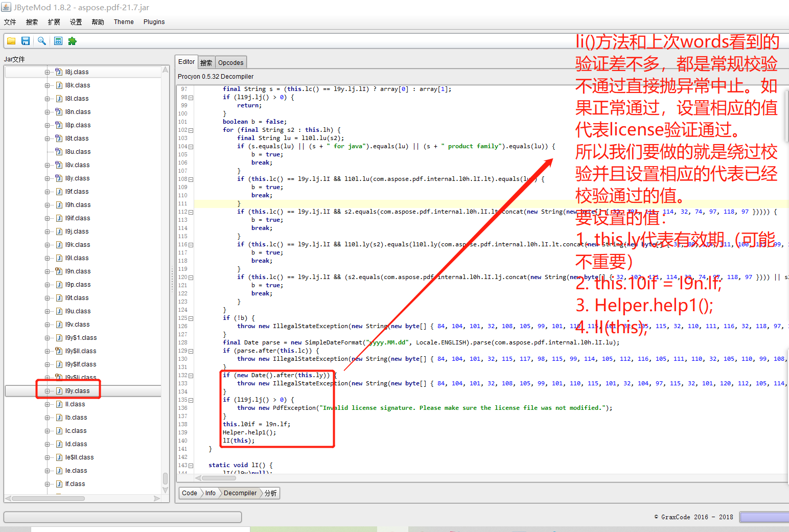Click the file icon of l9y.class
789x532 pixels.
[x=59, y=391]
